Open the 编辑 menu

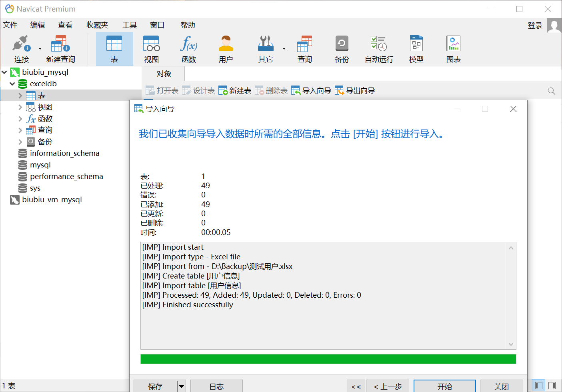tap(38, 25)
